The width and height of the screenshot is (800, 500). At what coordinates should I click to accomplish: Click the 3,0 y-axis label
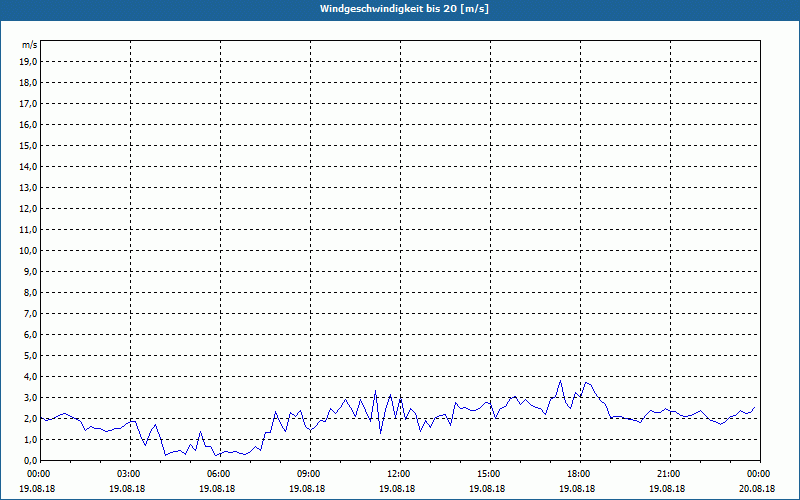31,397
